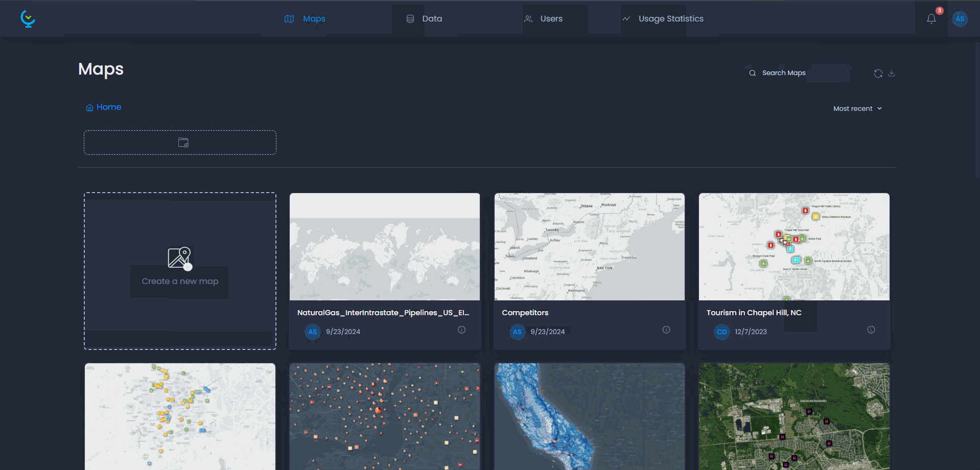The height and width of the screenshot is (470, 980).
Task: Open the Maps tab
Action: [x=305, y=19]
